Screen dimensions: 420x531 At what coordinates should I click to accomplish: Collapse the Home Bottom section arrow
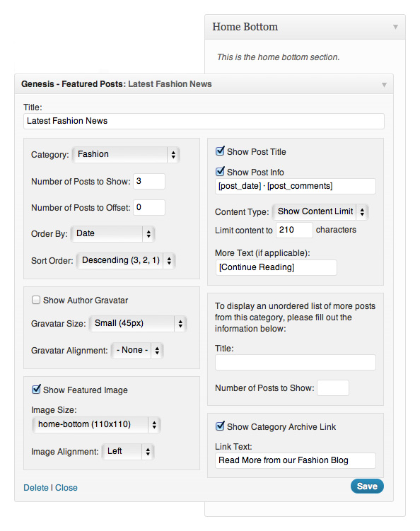pos(395,27)
